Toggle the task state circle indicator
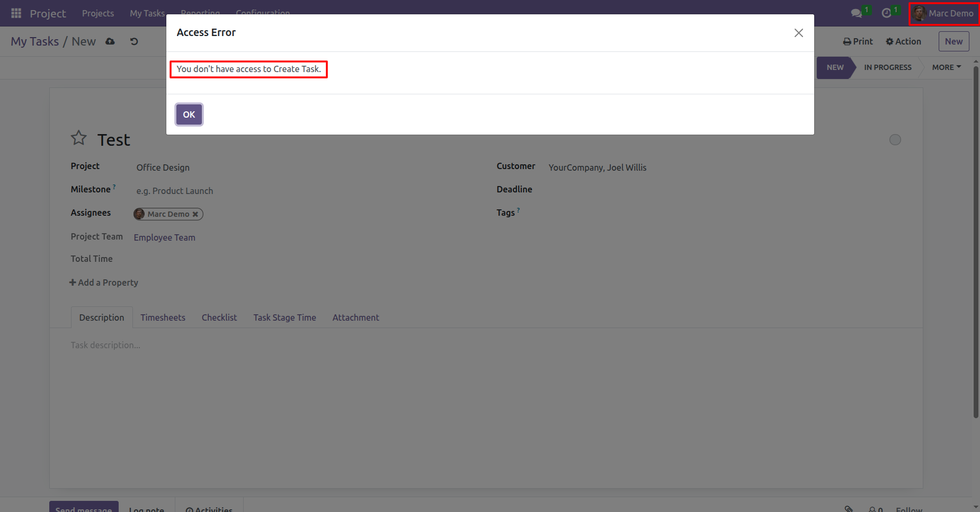The height and width of the screenshot is (512, 980). click(895, 140)
